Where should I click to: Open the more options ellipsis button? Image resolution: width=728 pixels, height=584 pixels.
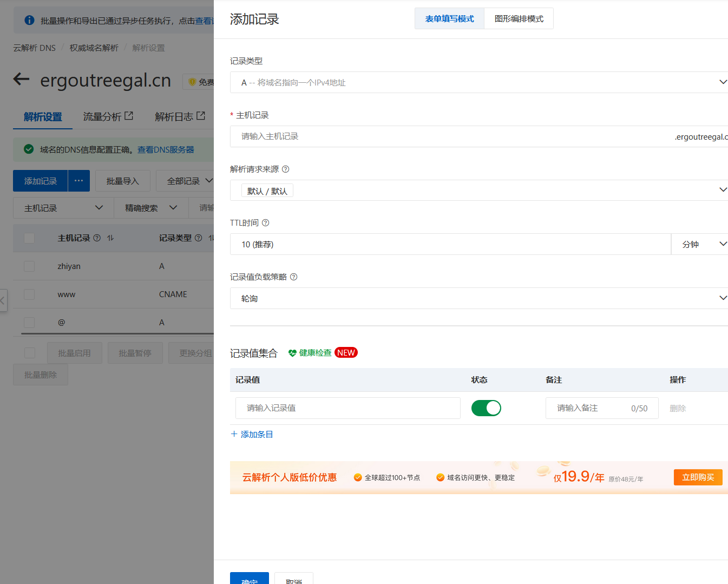coord(78,181)
